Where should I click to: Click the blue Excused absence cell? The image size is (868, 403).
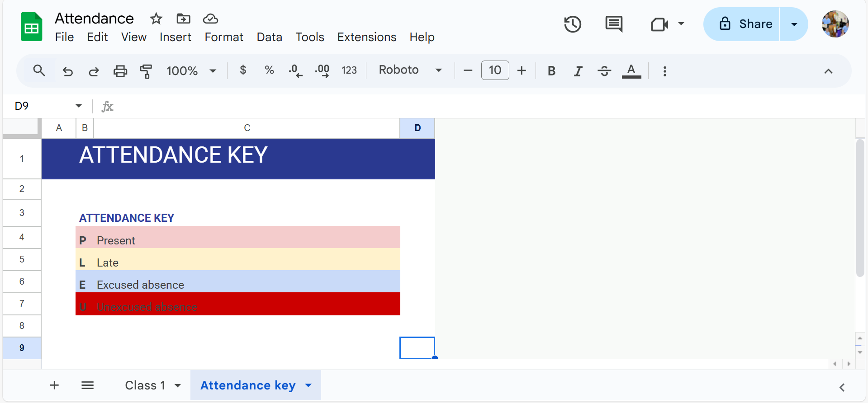coord(247,282)
